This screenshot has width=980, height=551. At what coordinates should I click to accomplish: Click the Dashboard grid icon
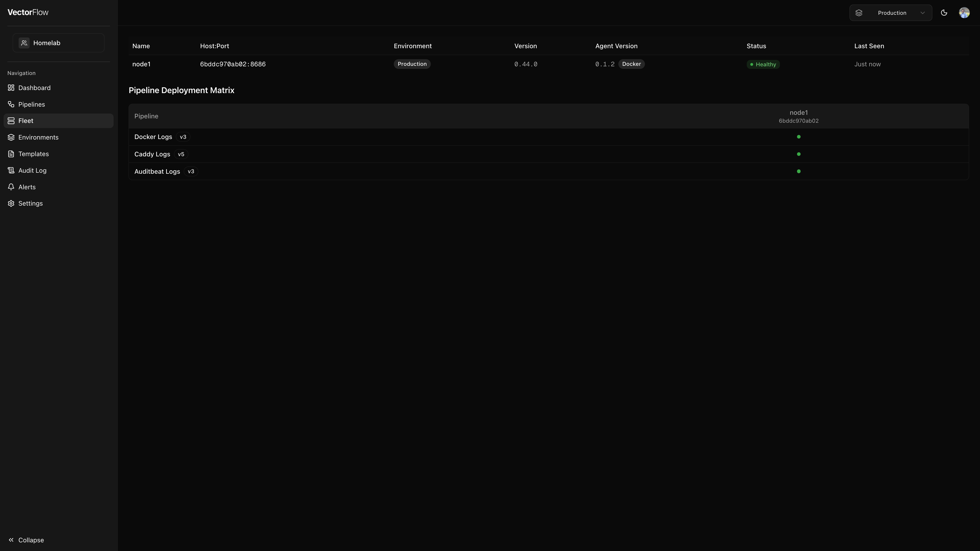(11, 88)
